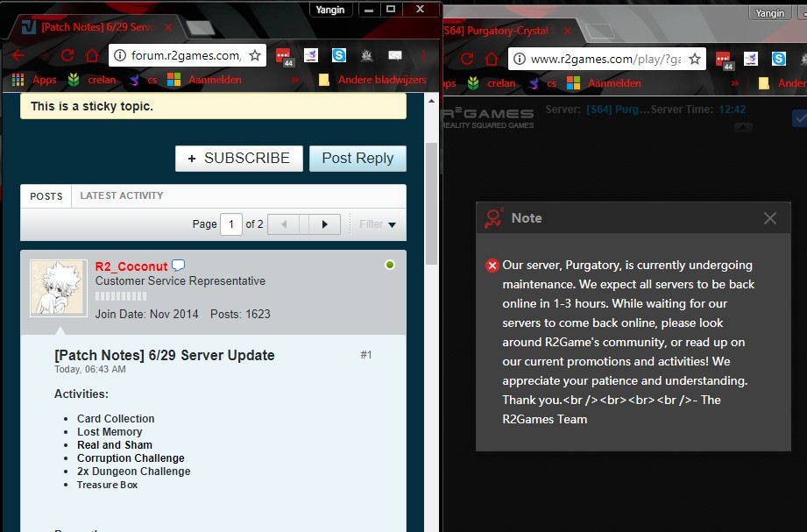Screen dimensions: 807x532
Task: Reload the forum.r2games.com page
Action: [x=67, y=56]
